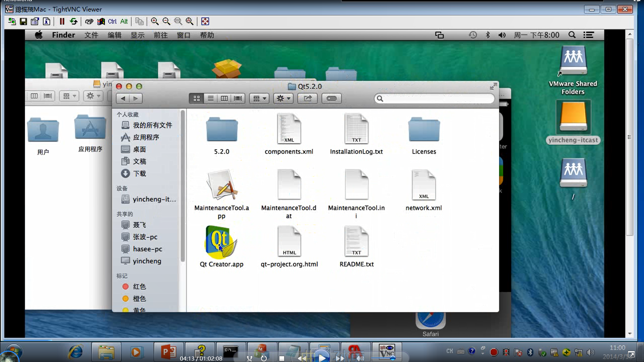Click TightVNC new connection icon

12,21
